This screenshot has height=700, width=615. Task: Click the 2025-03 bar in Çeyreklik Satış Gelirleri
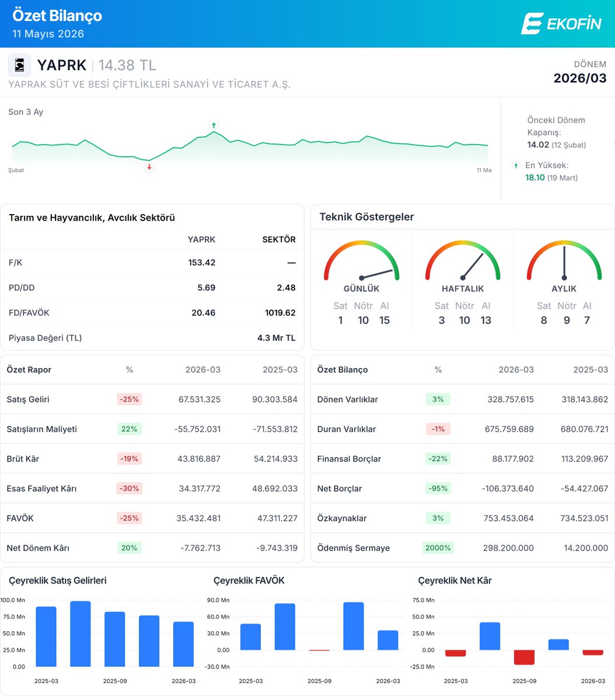pyautogui.click(x=46, y=636)
